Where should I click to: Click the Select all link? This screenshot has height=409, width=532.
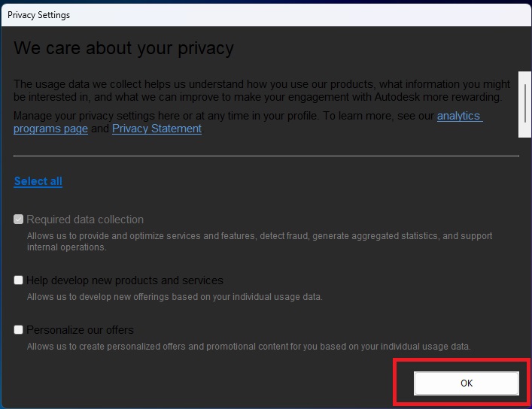[x=38, y=181]
